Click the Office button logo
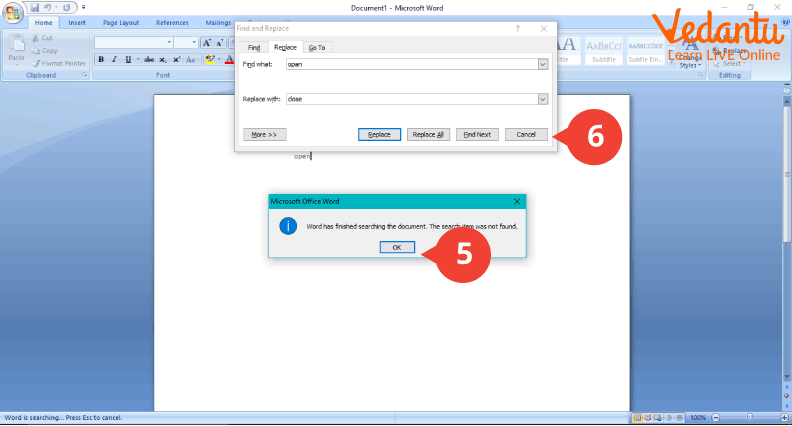The width and height of the screenshot is (792, 426). tap(12, 10)
